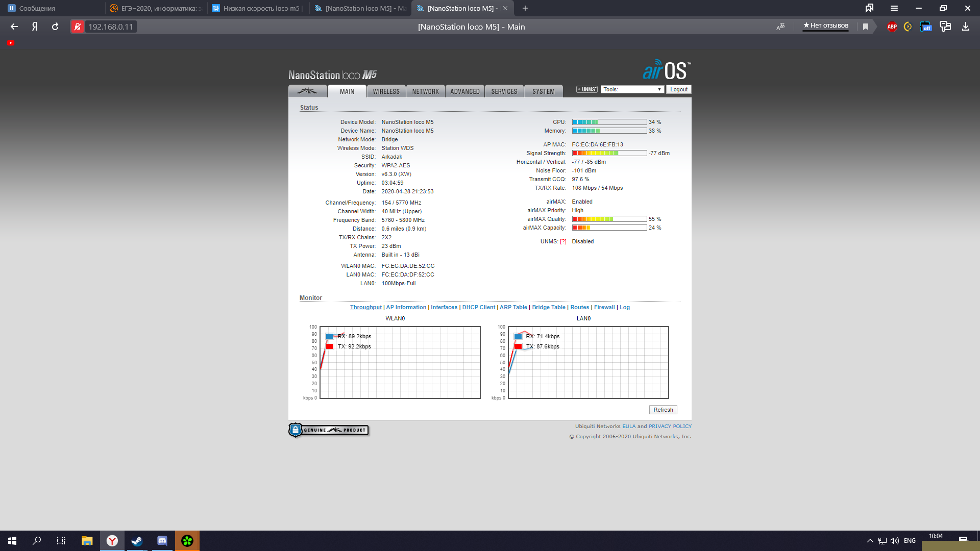The height and width of the screenshot is (551, 980).
Task: Expand the Tools dropdown
Action: (632, 89)
